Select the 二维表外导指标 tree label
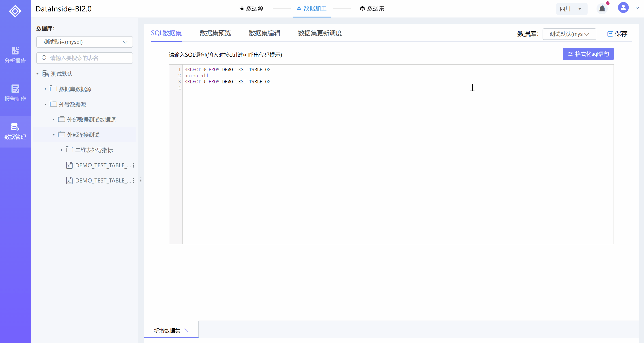The height and width of the screenshot is (343, 644). [94, 150]
